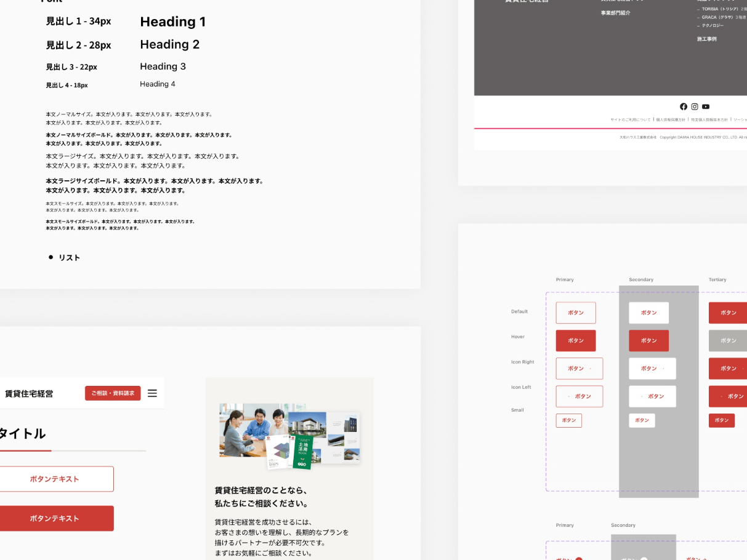The height and width of the screenshot is (560, 747).
Task: Open the 事業部門紹介 footer link
Action: (x=616, y=13)
